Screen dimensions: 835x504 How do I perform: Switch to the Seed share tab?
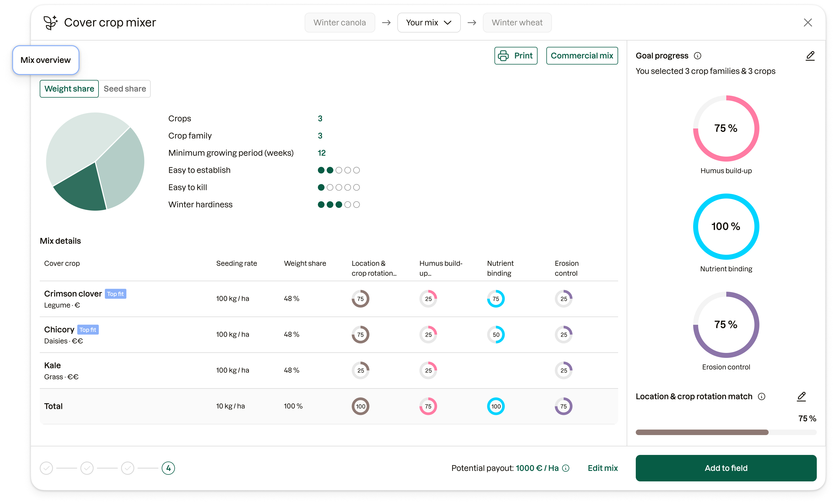(x=125, y=89)
